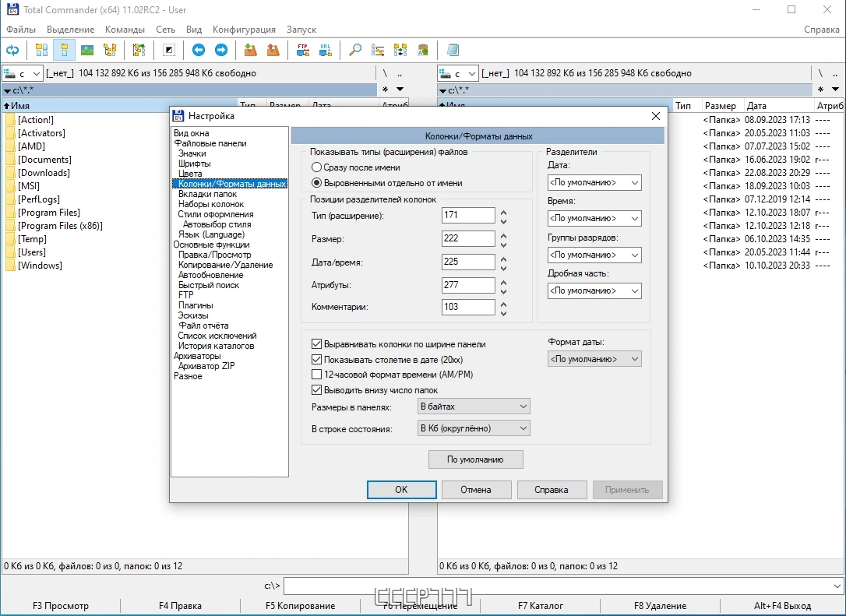The image size is (846, 616).
Task: Increase the Атрибуты value with up arrow
Action: click(x=503, y=282)
